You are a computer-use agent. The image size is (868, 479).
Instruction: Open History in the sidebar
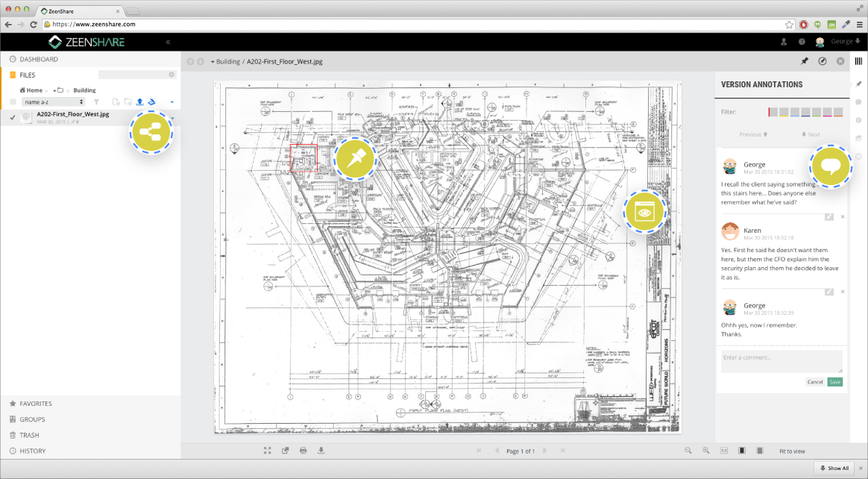tap(33, 451)
